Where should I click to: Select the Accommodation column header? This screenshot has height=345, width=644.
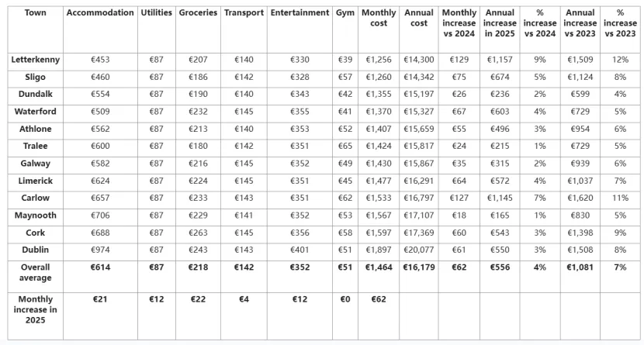click(100, 12)
